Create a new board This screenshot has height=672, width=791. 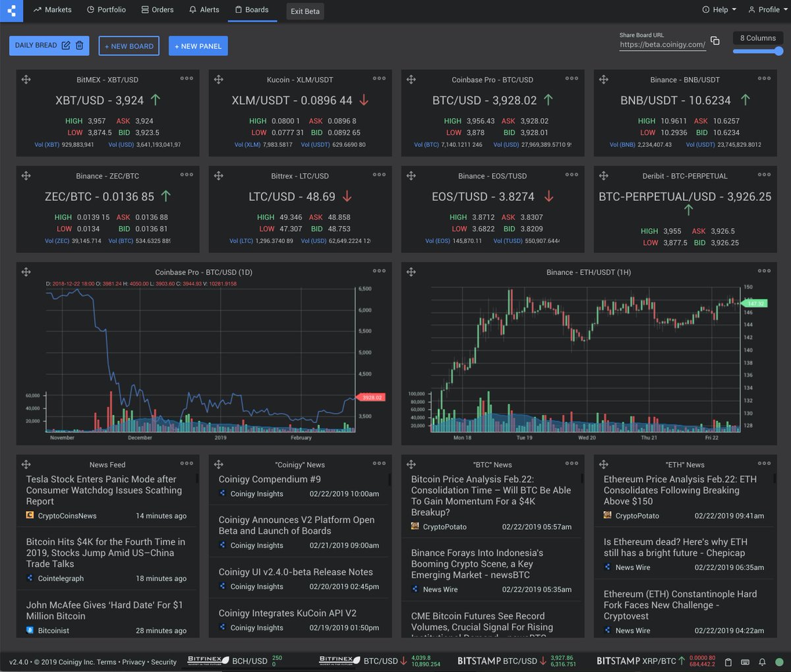pyautogui.click(x=129, y=46)
